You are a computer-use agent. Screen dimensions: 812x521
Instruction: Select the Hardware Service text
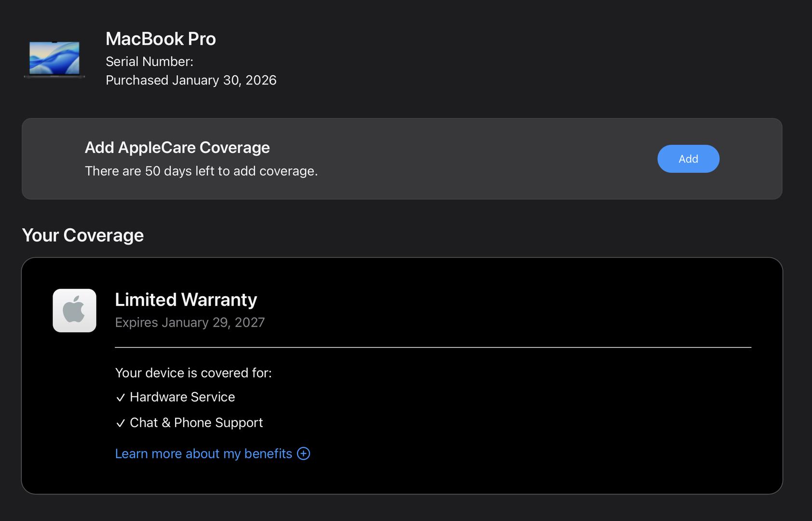182,397
